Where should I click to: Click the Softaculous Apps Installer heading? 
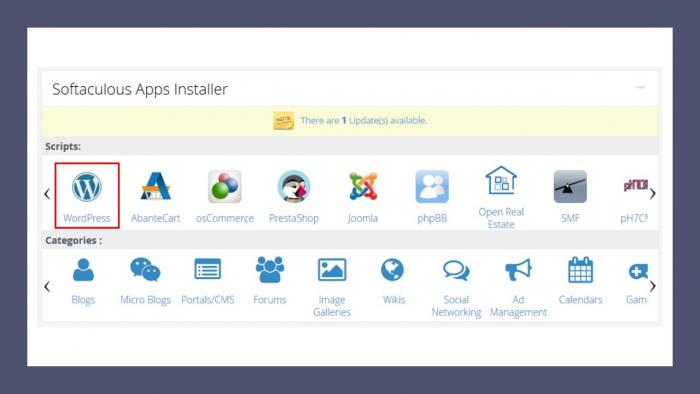point(140,89)
